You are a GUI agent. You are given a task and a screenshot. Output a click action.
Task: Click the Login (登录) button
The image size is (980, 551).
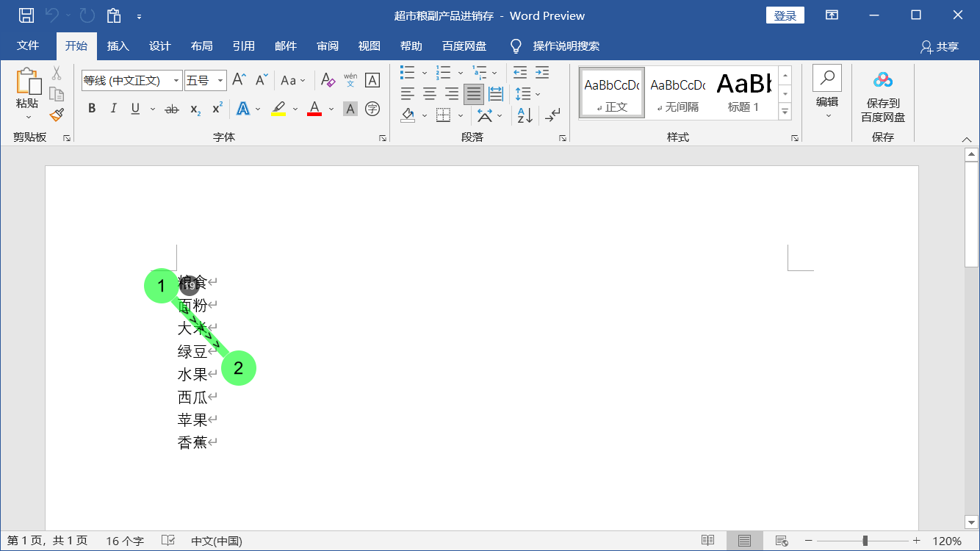[x=785, y=15]
